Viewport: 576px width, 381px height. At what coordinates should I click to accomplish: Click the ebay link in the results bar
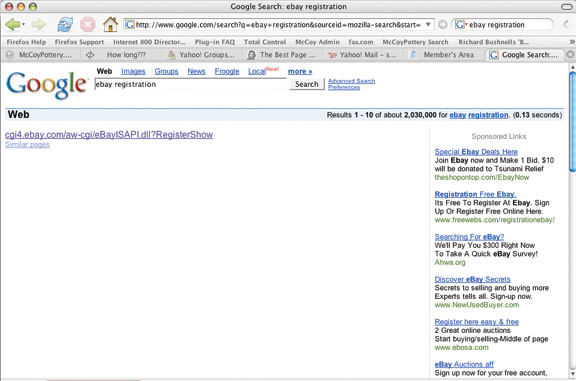[x=457, y=115]
